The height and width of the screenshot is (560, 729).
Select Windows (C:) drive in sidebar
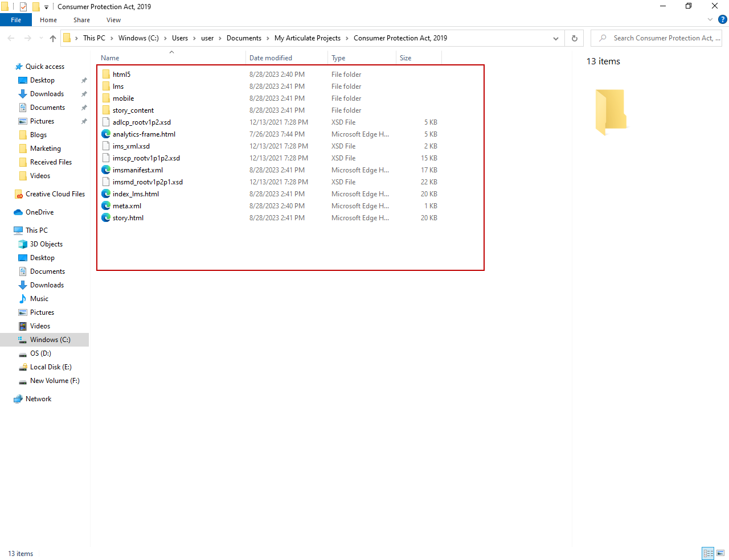coord(44,340)
